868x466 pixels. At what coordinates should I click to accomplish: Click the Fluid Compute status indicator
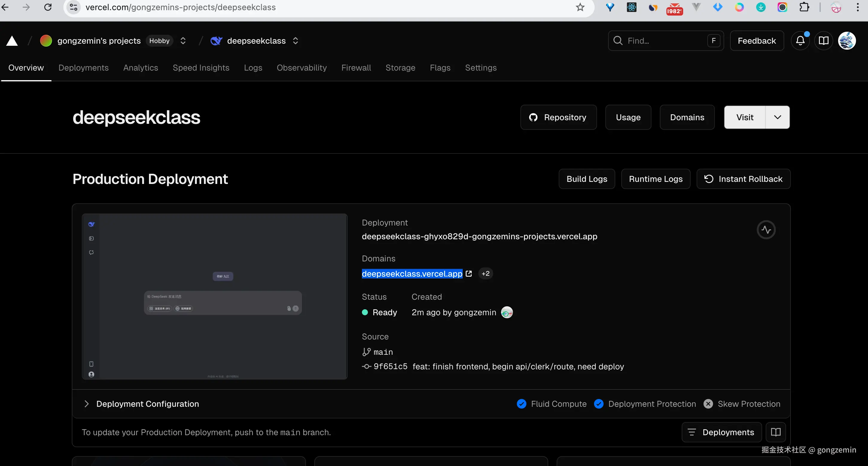click(552, 404)
